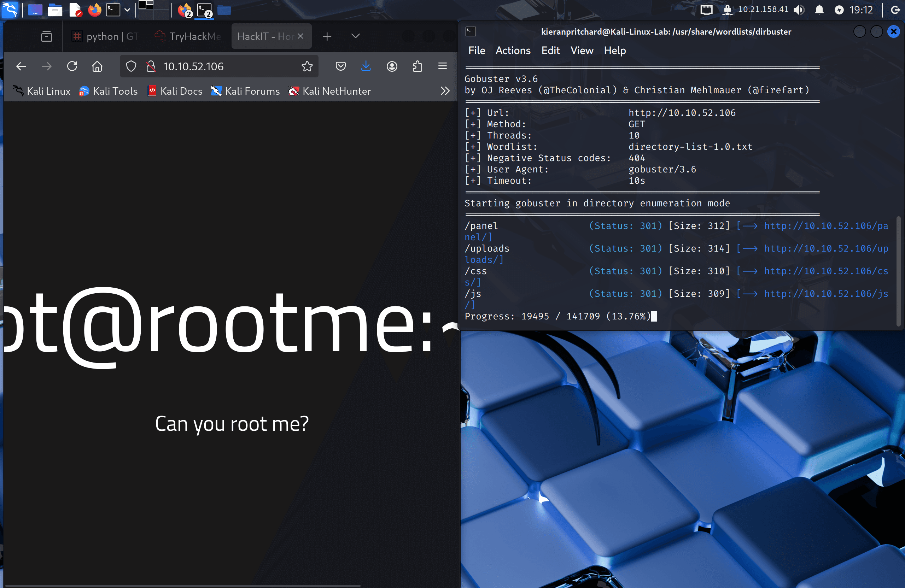This screenshot has height=588, width=905.
Task: Click the "Gobuster v3.6" text in terminal
Action: point(501,79)
